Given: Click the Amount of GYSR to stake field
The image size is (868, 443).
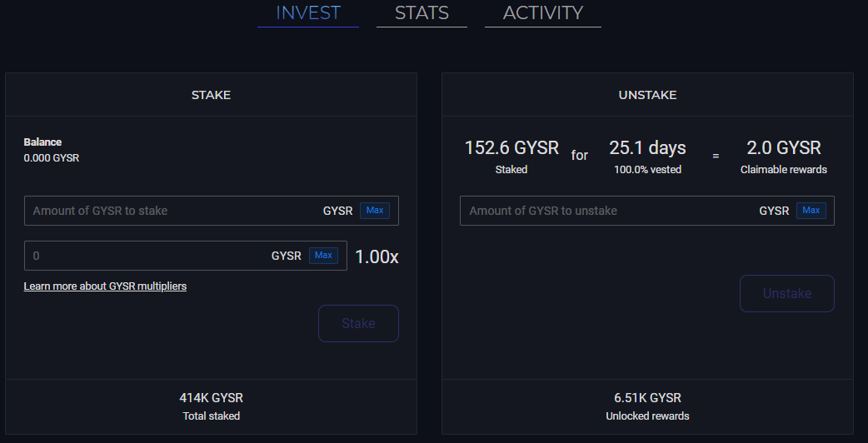Looking at the screenshot, I should point(211,211).
